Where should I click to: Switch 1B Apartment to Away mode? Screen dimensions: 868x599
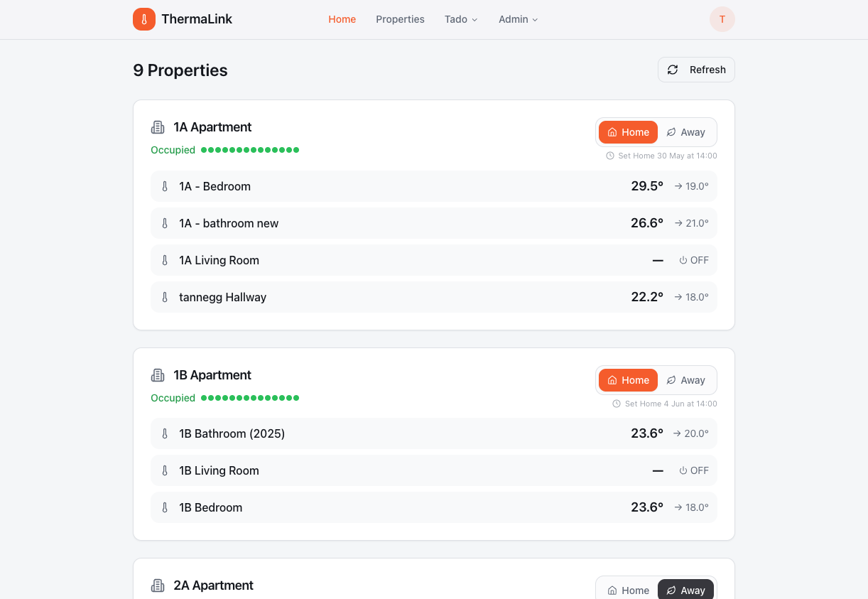tap(686, 380)
